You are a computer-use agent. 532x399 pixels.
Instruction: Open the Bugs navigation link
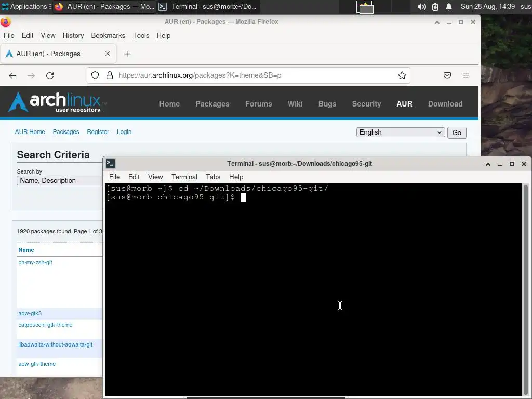click(x=327, y=104)
